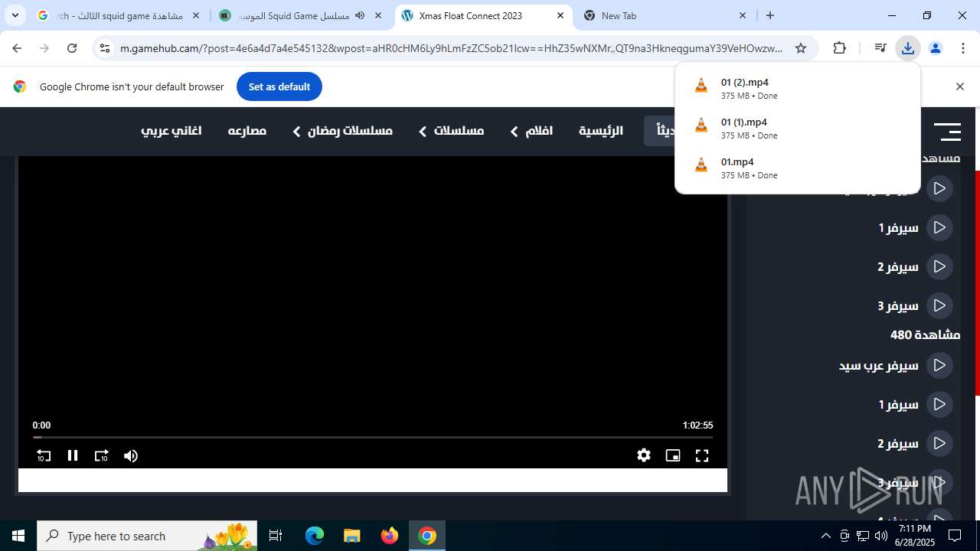Skip forward 10 seconds in video

(101, 455)
